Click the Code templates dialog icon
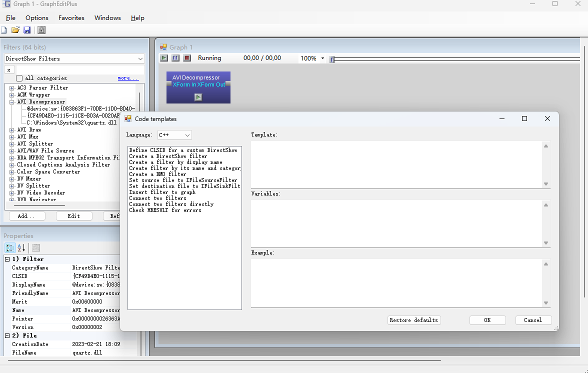The image size is (588, 373). (128, 119)
